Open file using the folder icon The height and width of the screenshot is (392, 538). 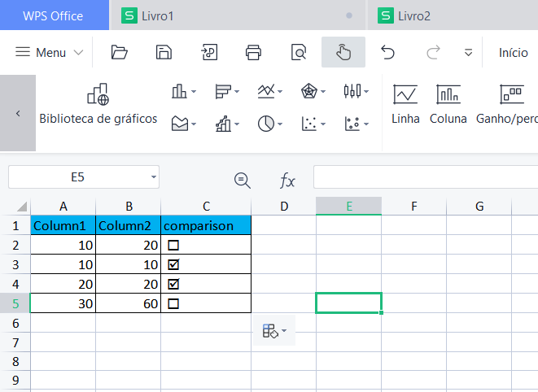click(119, 53)
